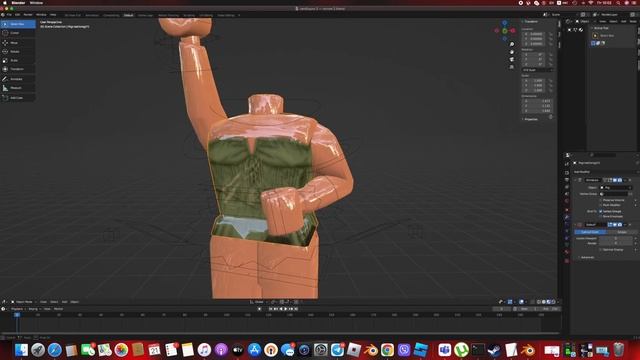This screenshot has width=640, height=360.
Task: Collapse the Armature modifier panel
Action: point(576,180)
